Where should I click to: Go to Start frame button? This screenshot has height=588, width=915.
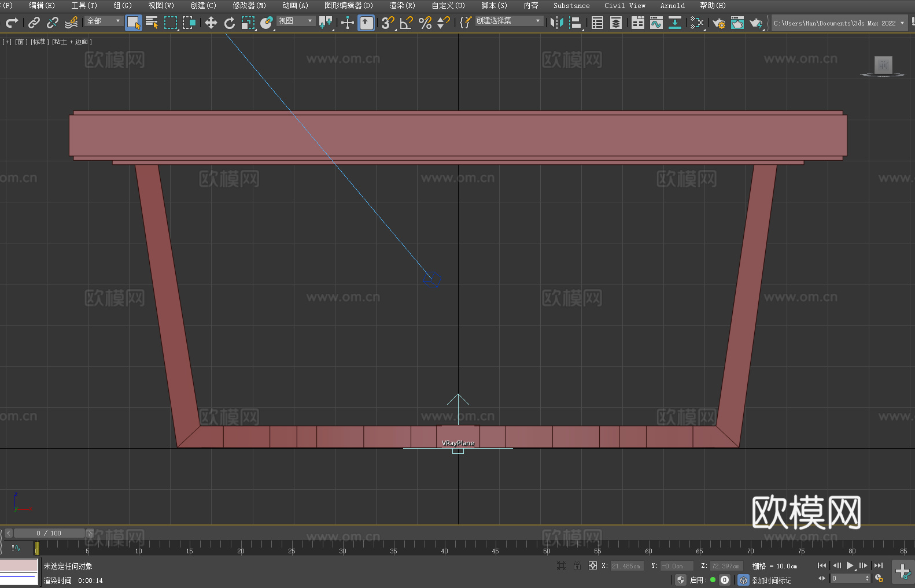click(x=821, y=565)
